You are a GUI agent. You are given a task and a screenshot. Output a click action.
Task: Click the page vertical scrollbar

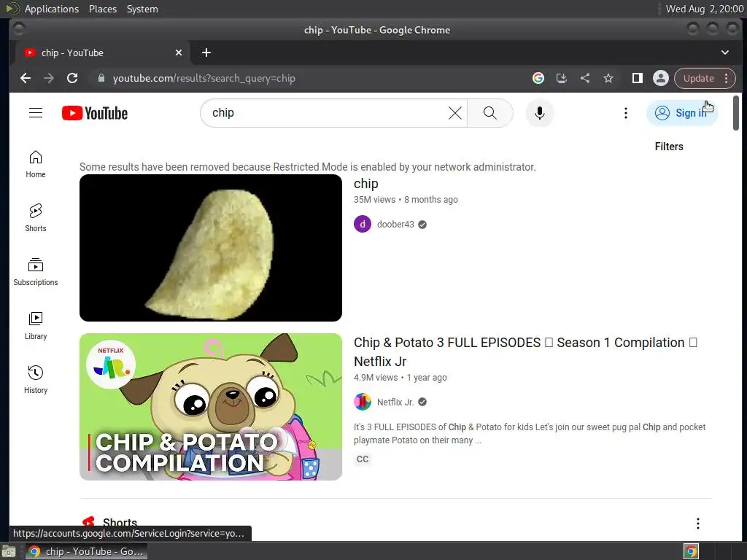pyautogui.click(x=736, y=113)
